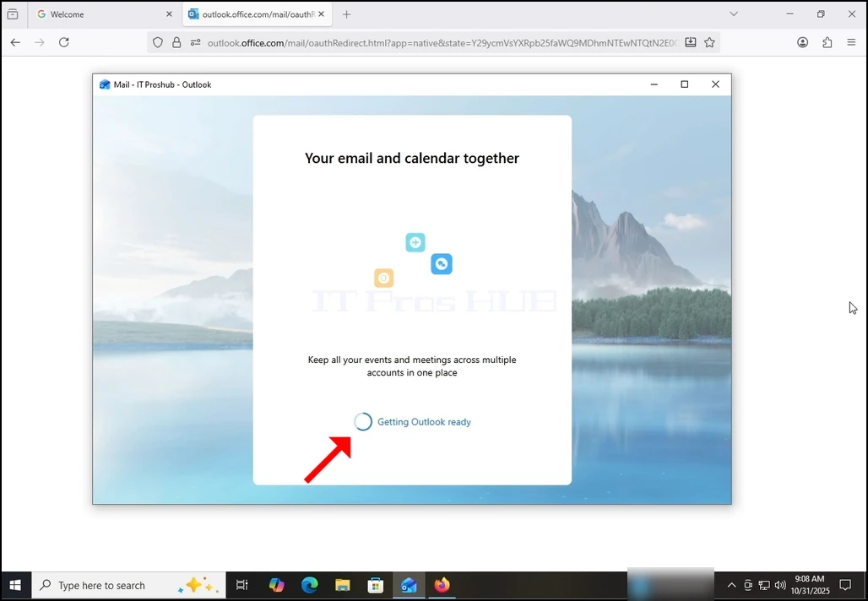The width and height of the screenshot is (868, 601).
Task: Open a new Firefox tab
Action: (346, 14)
